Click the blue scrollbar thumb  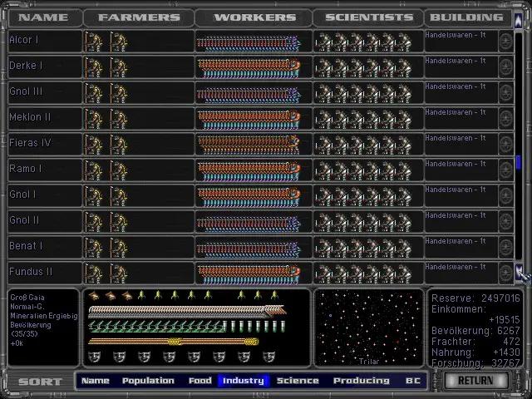click(x=519, y=162)
